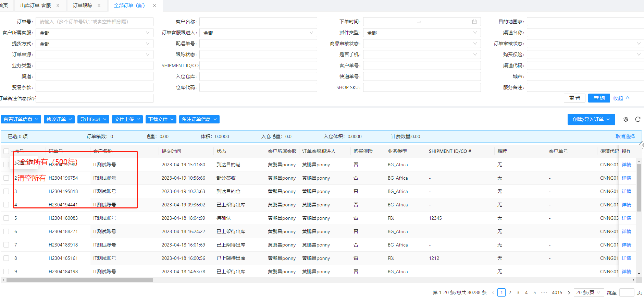Click the 查询 search button
The width and height of the screenshot is (644, 301).
[599, 98]
